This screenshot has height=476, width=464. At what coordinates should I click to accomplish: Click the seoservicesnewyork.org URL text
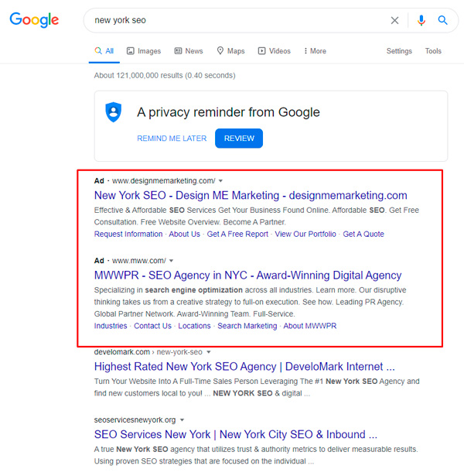tap(135, 419)
